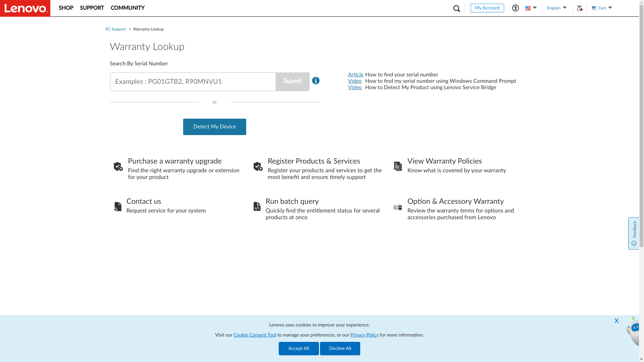Open Purchase a warranty upgrade heading
Viewport: 644px width, 362px height.
pos(175,161)
